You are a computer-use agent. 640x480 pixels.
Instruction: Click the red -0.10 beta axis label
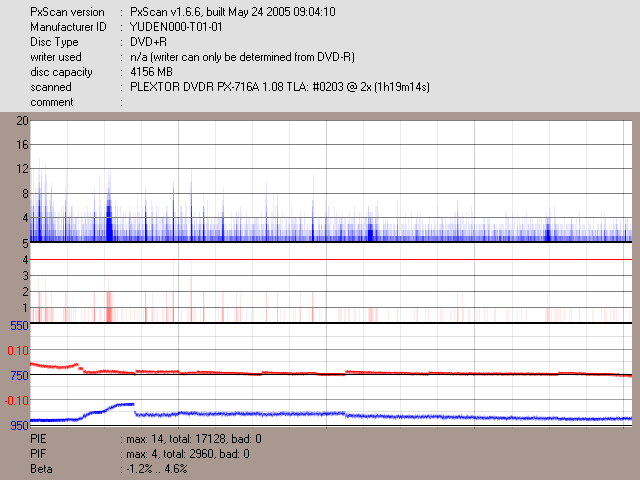point(17,401)
